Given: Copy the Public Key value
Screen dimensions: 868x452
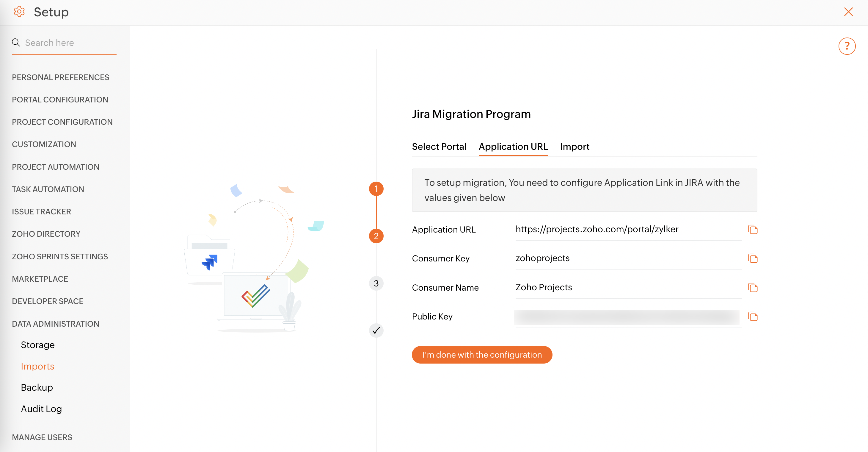Looking at the screenshot, I should [x=752, y=317].
